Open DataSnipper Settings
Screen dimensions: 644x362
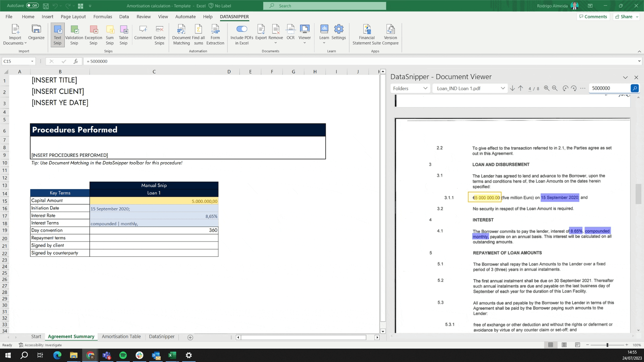[x=338, y=34]
